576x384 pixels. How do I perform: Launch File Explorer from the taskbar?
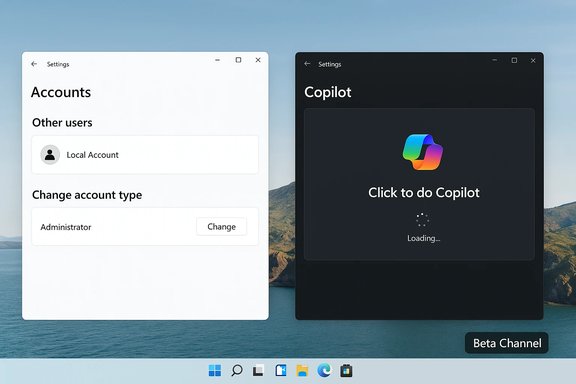(302, 370)
